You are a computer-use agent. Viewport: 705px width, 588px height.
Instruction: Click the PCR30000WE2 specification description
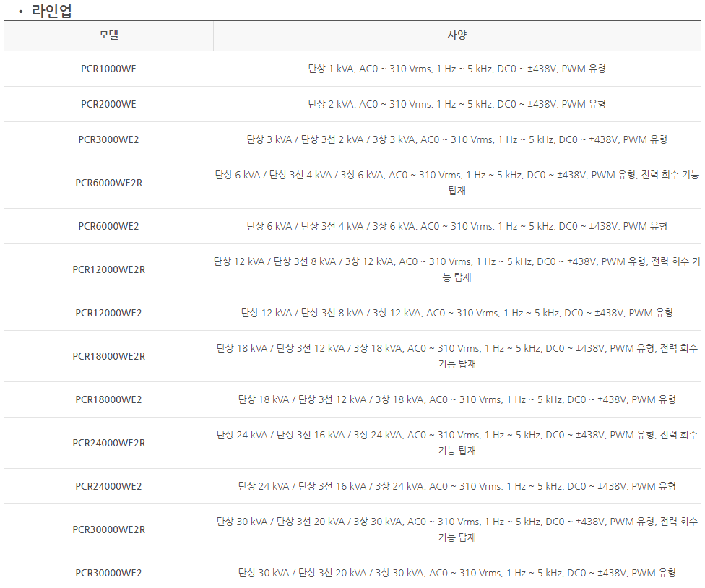457,573
